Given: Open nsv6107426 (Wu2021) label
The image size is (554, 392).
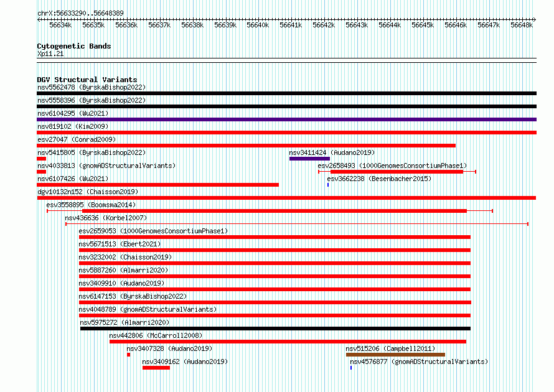Looking at the screenshot, I should pos(73,179).
